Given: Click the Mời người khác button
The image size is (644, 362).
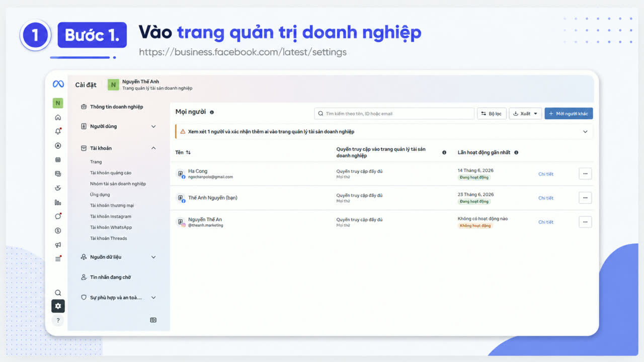Looking at the screenshot, I should click(569, 114).
